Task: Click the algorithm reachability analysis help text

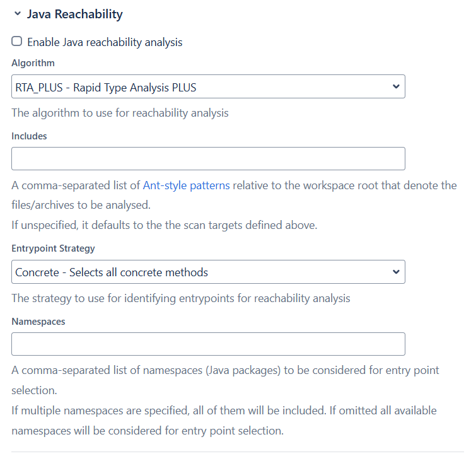Action: (x=120, y=114)
